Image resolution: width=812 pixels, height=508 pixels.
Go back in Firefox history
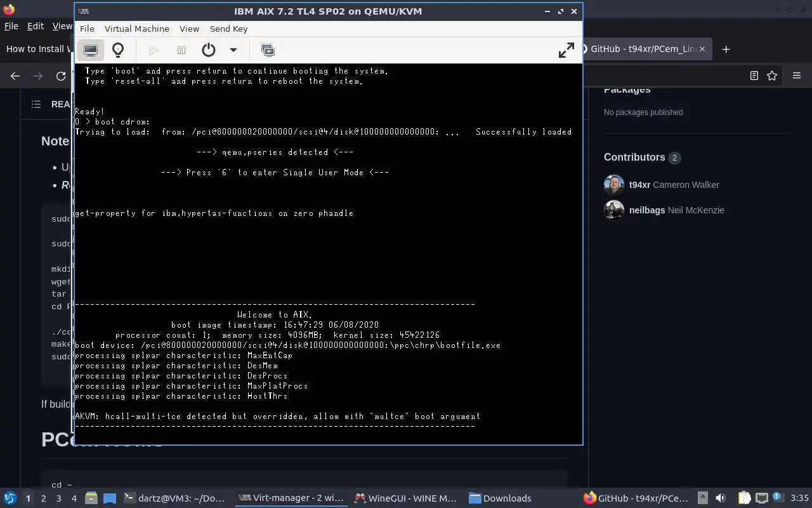pos(15,76)
